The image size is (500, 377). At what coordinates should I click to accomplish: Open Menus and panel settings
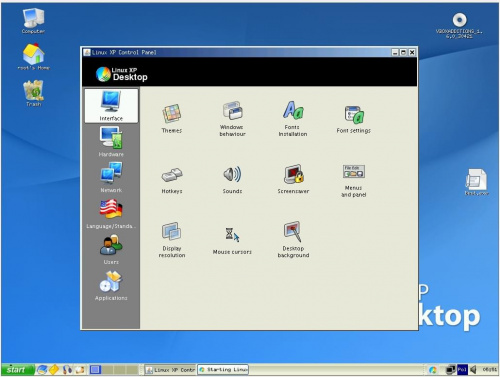(353, 180)
